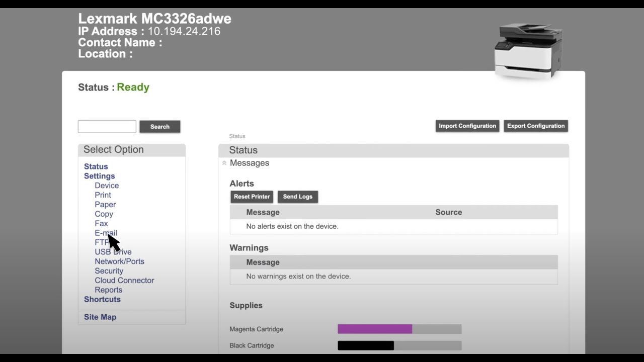Click the Search button
Viewport: 644px width, 362px height.
pos(160,127)
